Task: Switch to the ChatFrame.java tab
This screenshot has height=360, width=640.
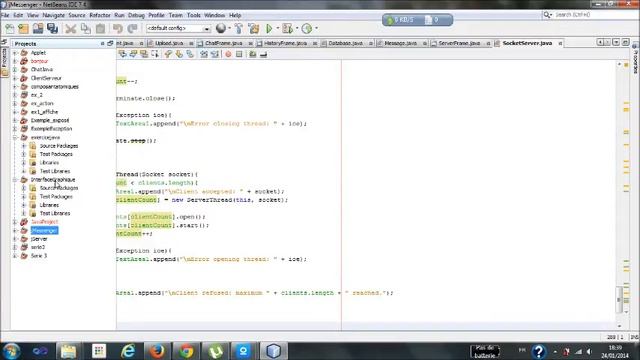Action: click(x=223, y=43)
